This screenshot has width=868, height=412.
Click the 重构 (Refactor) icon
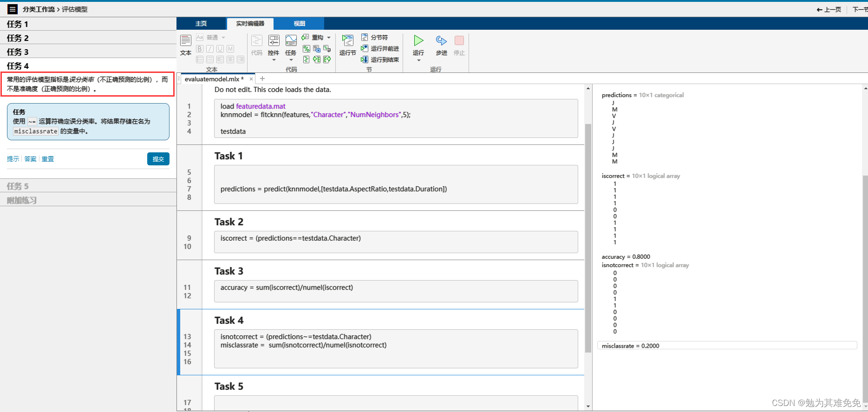[x=306, y=37]
